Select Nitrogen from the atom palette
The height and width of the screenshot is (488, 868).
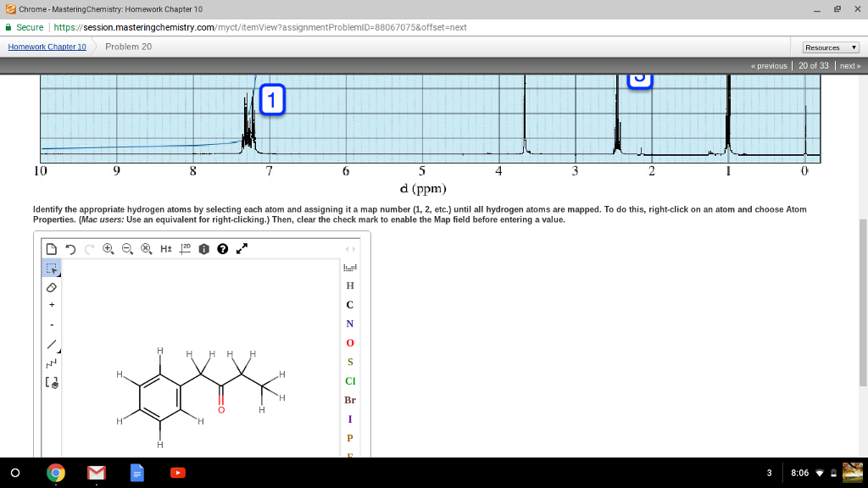tap(350, 324)
